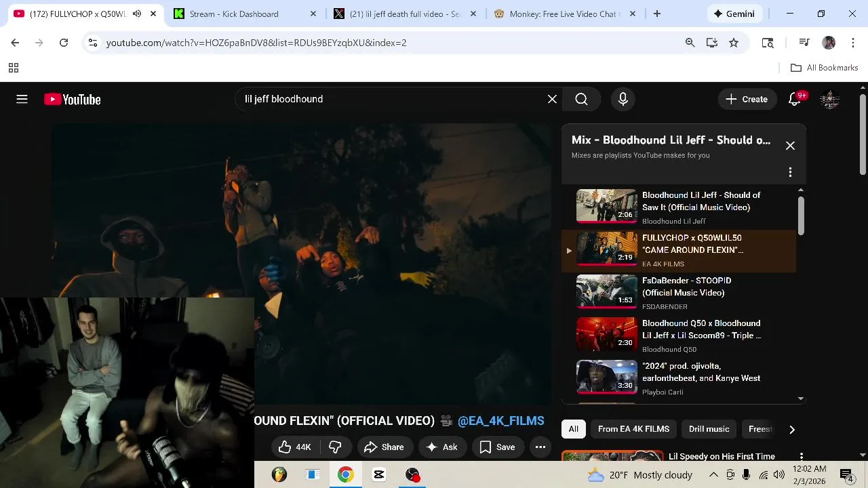Open the weather widget showing 20°F
868x488 pixels.
pyautogui.click(x=640, y=474)
